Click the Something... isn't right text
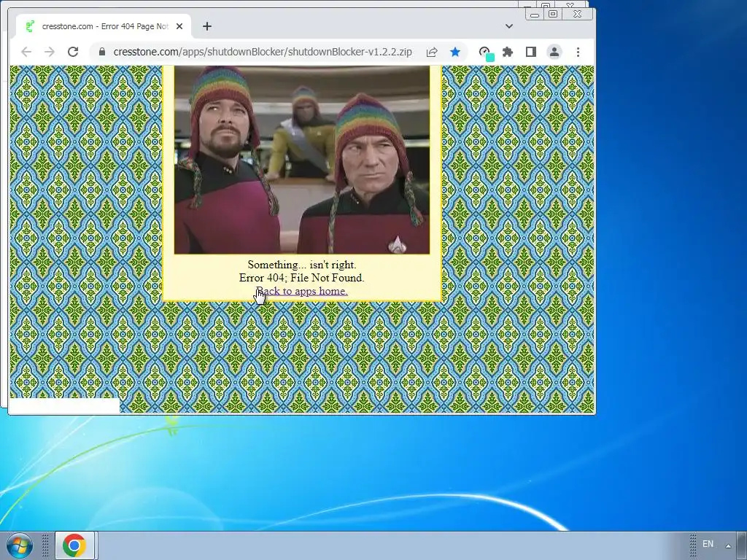747x560 pixels. click(x=301, y=265)
